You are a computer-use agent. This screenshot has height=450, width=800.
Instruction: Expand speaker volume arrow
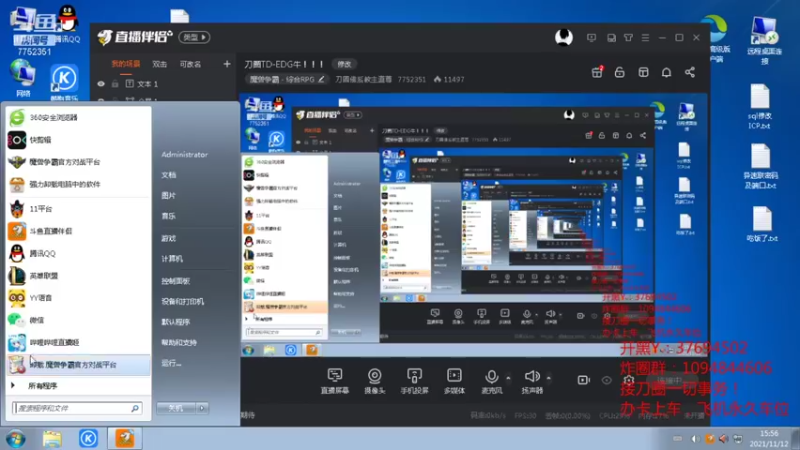549,378
